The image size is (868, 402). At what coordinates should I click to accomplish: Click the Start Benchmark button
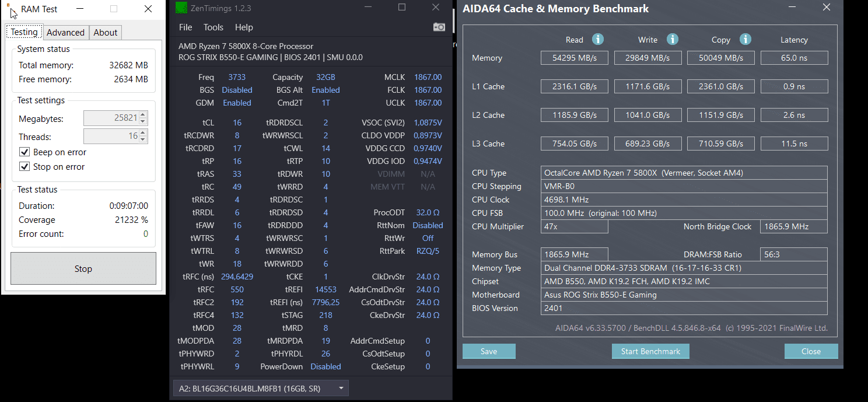point(650,351)
